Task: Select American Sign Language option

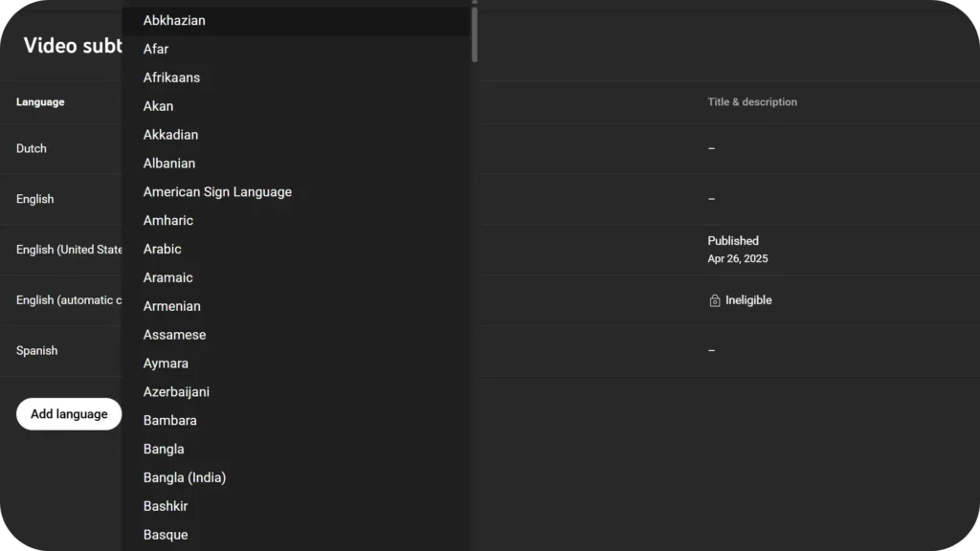Action: click(217, 191)
